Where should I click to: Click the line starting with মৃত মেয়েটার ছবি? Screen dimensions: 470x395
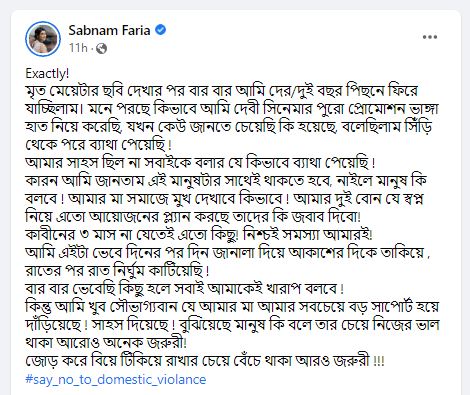pyautogui.click(x=222, y=91)
